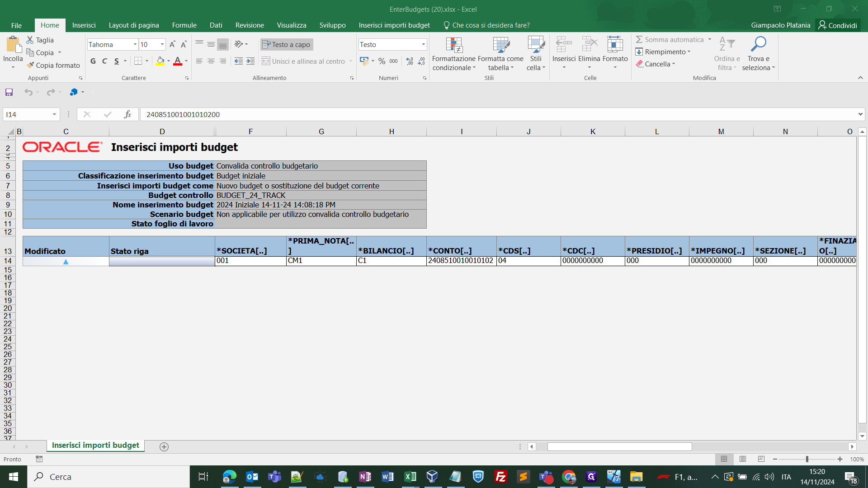The image size is (868, 488).
Task: Expand the formula bar
Action: click(860, 114)
